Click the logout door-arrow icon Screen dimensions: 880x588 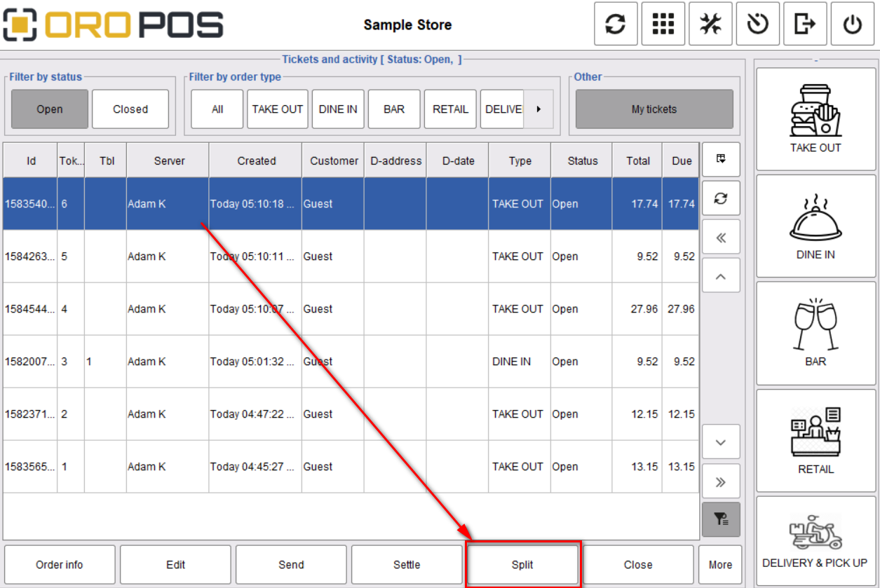pyautogui.click(x=805, y=25)
